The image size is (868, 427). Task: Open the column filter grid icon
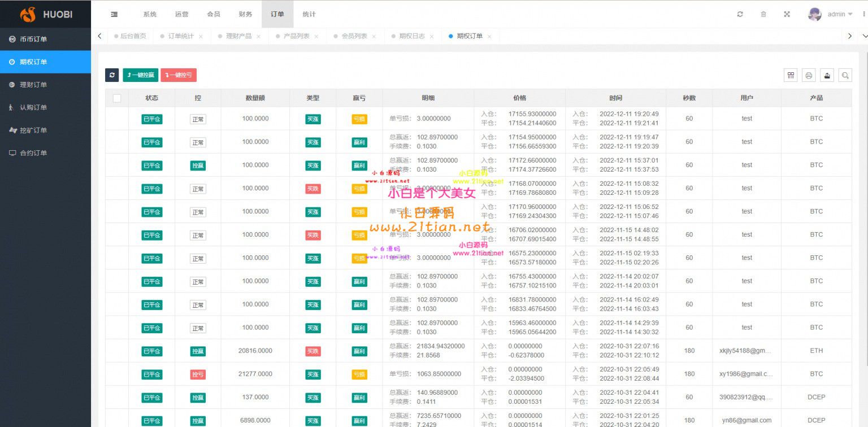click(x=791, y=75)
